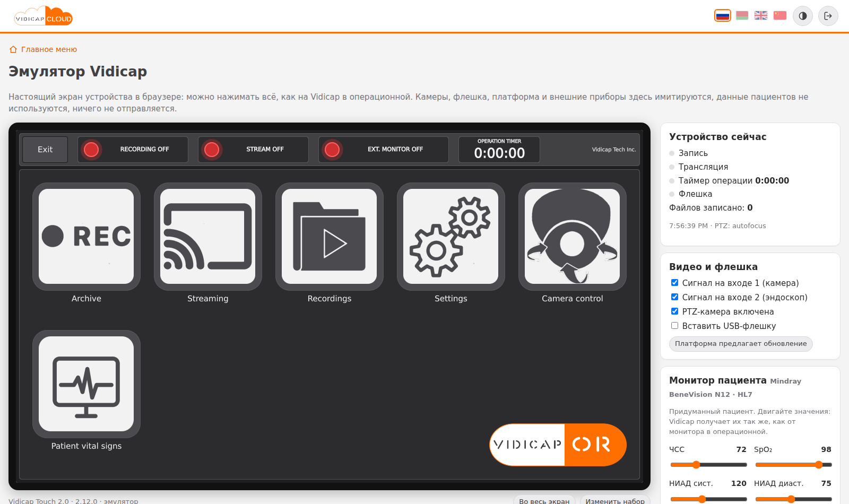
Task: Open the Recordings folder tile
Action: click(x=330, y=237)
